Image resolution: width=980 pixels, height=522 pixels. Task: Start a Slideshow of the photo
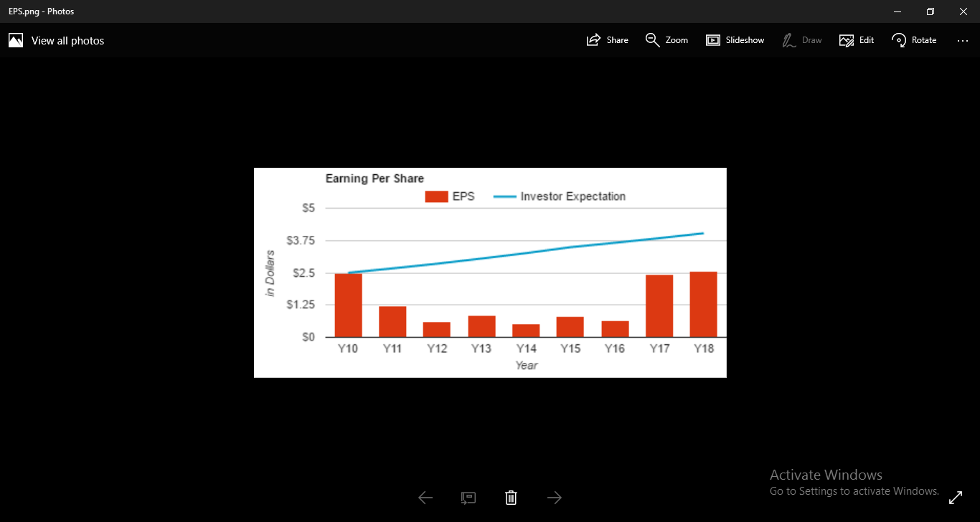click(735, 39)
